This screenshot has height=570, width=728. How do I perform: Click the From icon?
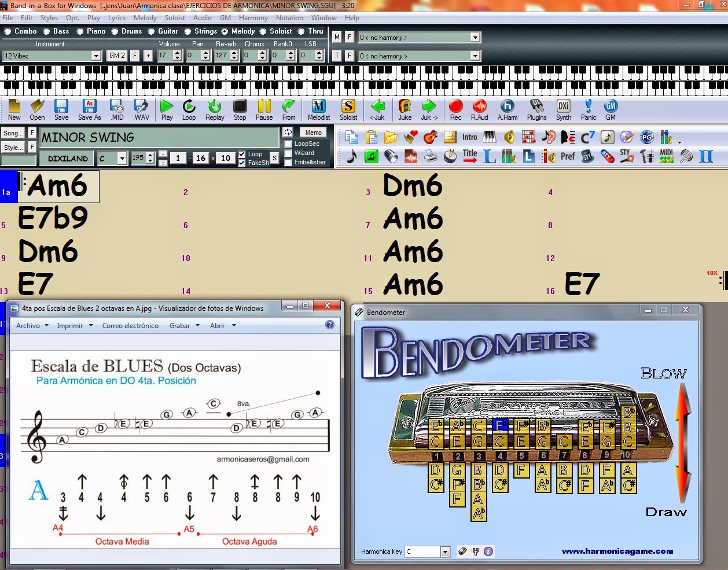(x=289, y=109)
